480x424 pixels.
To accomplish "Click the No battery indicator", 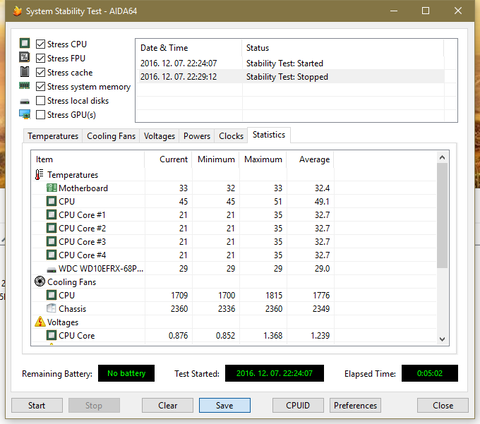I will pyautogui.click(x=126, y=373).
